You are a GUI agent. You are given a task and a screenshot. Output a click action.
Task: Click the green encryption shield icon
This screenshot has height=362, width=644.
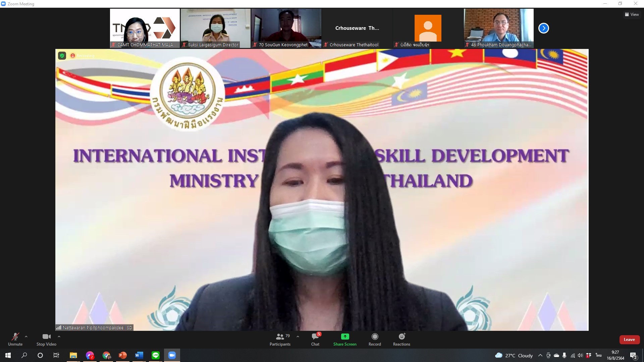click(x=62, y=56)
